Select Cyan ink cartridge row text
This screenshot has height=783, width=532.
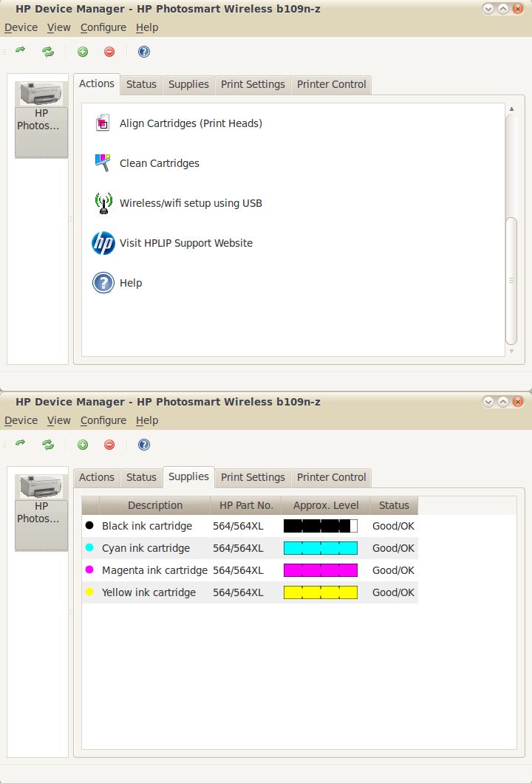[146, 548]
